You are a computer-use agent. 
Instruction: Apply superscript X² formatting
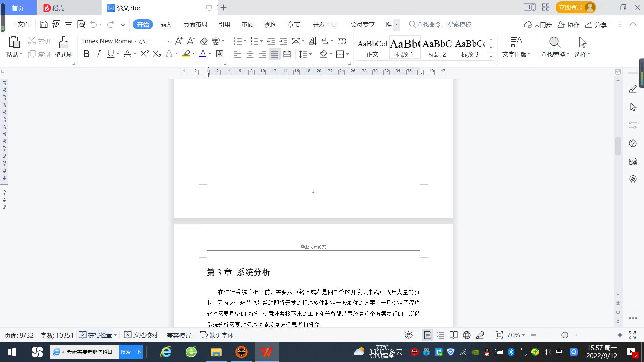tap(145, 54)
